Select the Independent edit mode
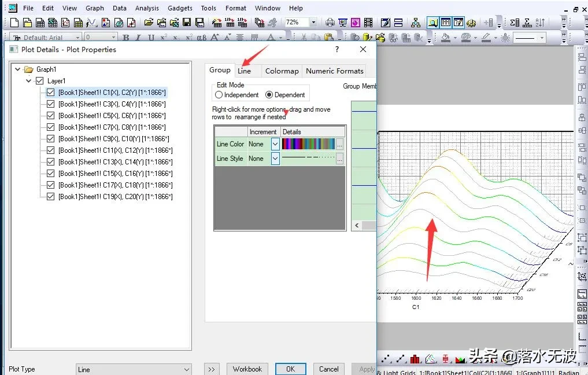The height and width of the screenshot is (375, 588). pyautogui.click(x=219, y=95)
